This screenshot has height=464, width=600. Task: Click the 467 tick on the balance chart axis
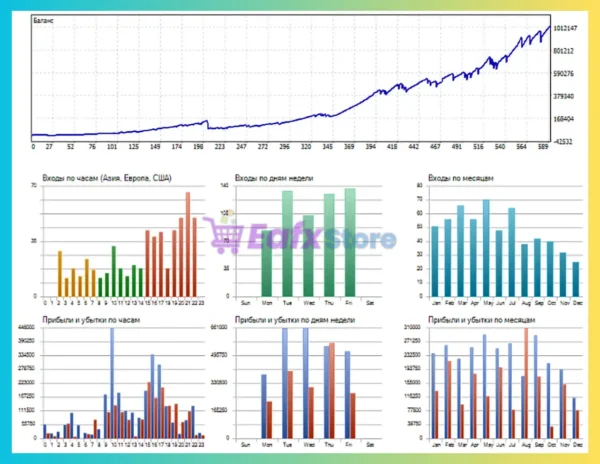[x=435, y=147]
